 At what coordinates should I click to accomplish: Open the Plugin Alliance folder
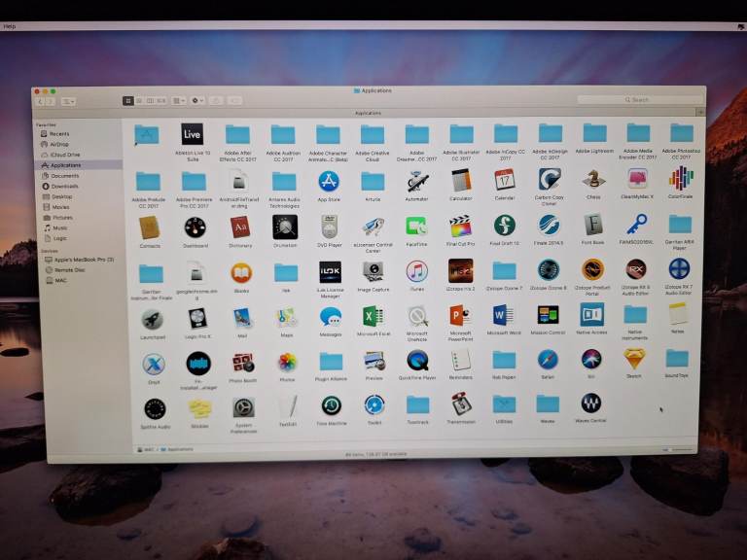coord(331,362)
